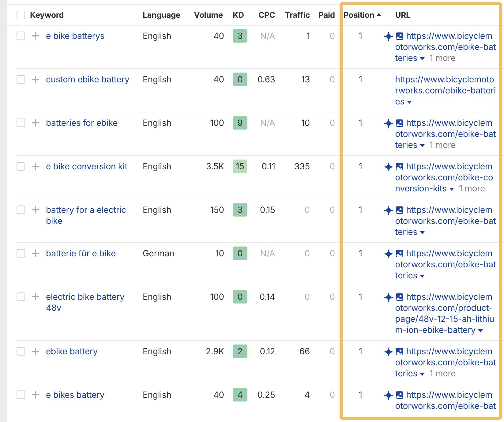Add 'e bike conversion kit' via plus icon
Viewport: 504px width, 422px height.
point(36,166)
